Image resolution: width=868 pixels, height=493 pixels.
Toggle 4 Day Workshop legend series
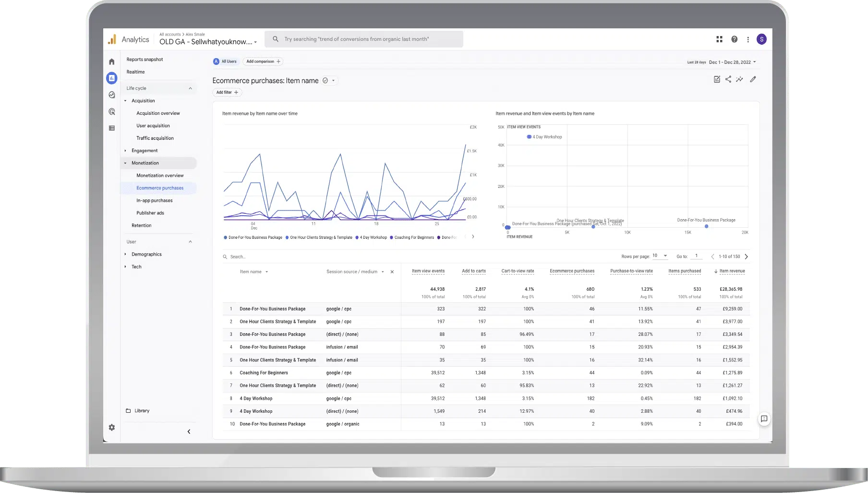coord(373,237)
